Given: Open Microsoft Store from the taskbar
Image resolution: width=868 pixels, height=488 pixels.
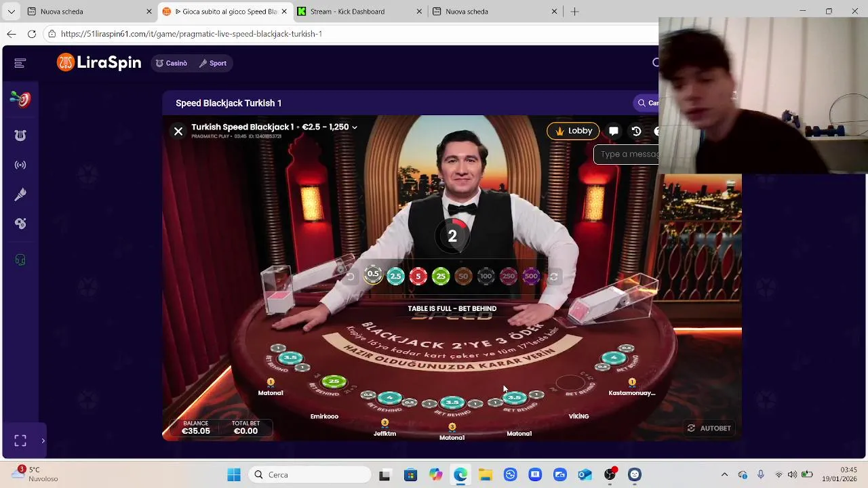Looking at the screenshot, I should [x=410, y=474].
